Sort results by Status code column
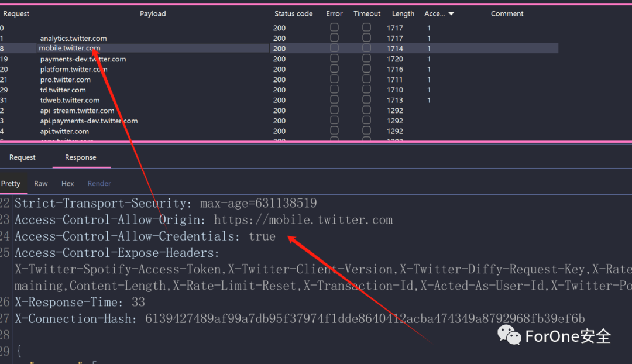 [x=293, y=13]
